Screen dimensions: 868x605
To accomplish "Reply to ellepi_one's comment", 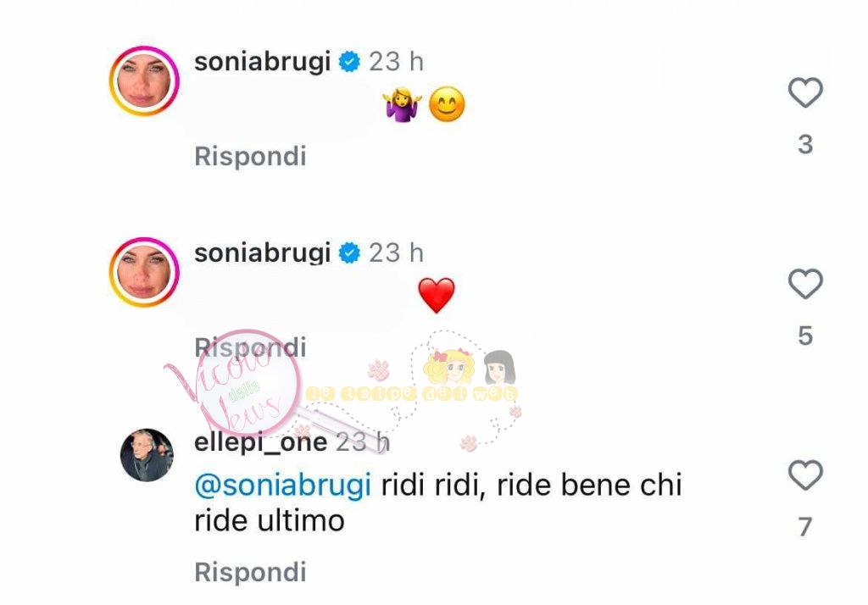I will (250, 572).
